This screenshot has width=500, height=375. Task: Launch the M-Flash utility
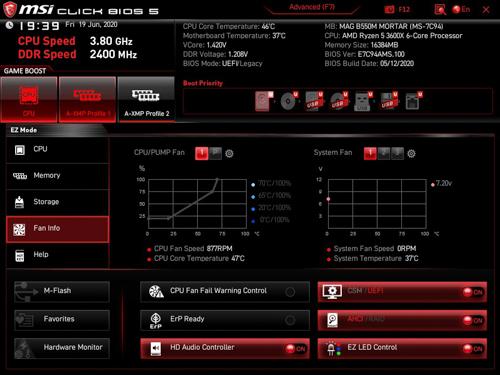[62, 292]
